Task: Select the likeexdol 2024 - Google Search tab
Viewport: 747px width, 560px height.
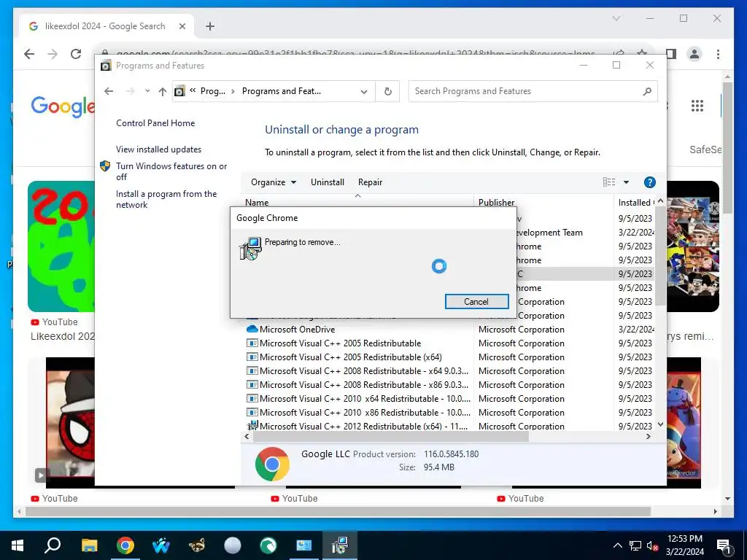Action: (105, 26)
